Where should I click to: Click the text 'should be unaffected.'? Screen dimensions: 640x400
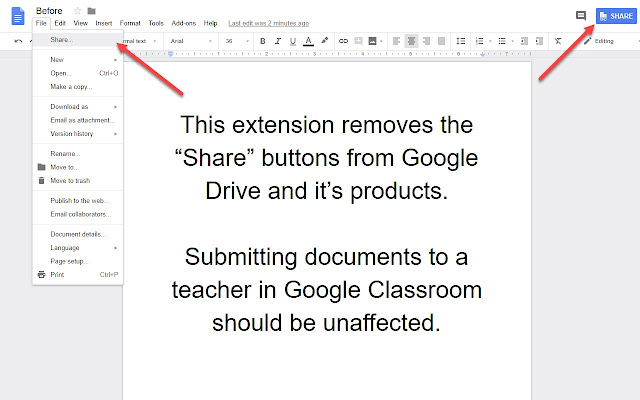(x=326, y=323)
